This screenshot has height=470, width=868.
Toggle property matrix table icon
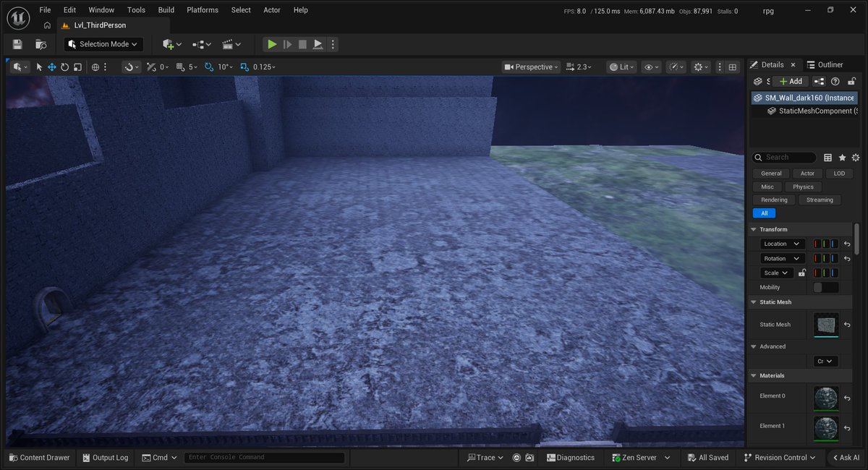coord(828,157)
